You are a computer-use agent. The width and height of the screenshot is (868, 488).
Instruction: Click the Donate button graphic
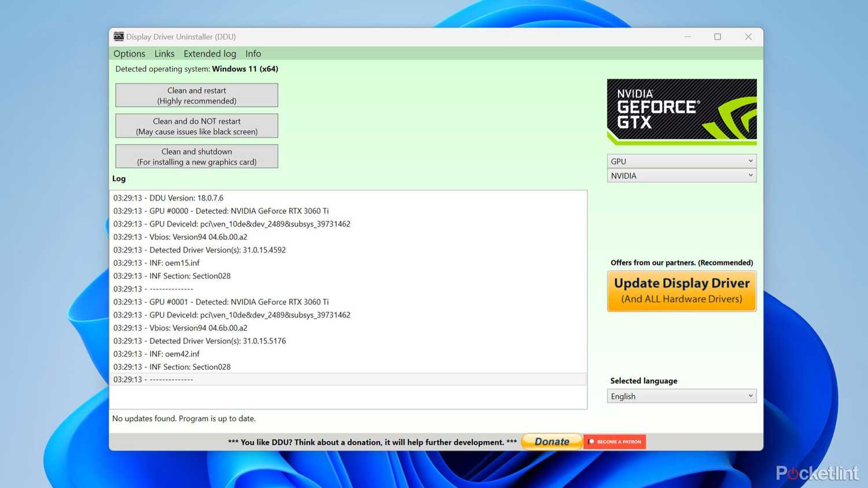point(550,441)
